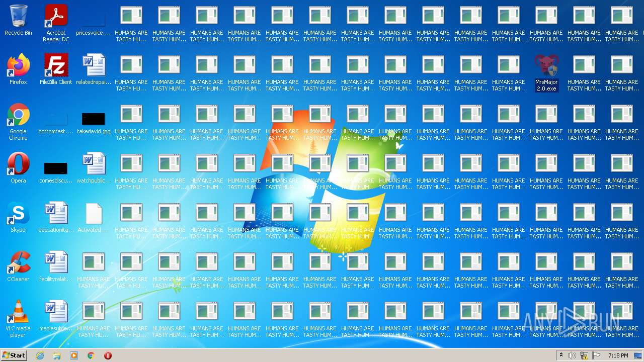Select the CCleaner desktop shortcut
644x362 pixels.
click(18, 266)
